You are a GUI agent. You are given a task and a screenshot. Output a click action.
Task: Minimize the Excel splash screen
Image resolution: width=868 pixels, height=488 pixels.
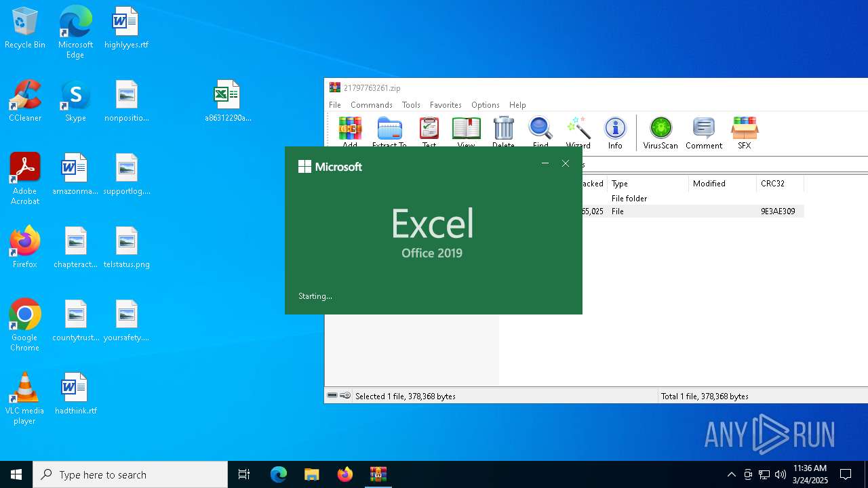tap(545, 163)
